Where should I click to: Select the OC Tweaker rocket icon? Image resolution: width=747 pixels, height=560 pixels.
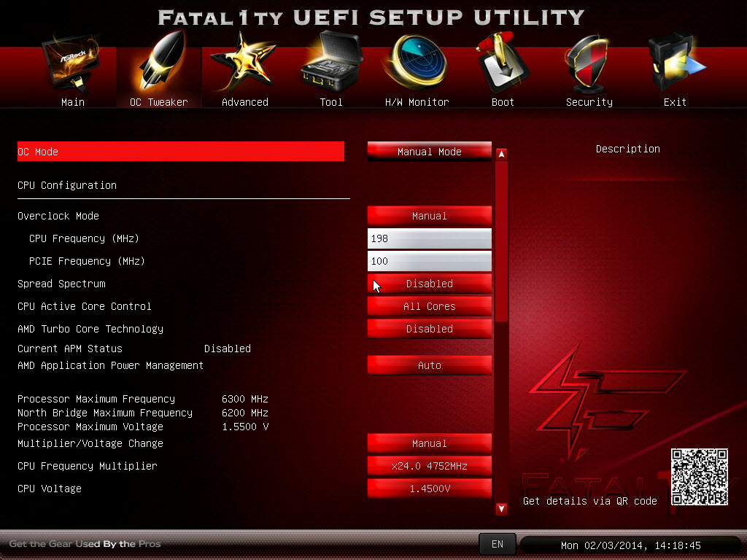click(160, 61)
